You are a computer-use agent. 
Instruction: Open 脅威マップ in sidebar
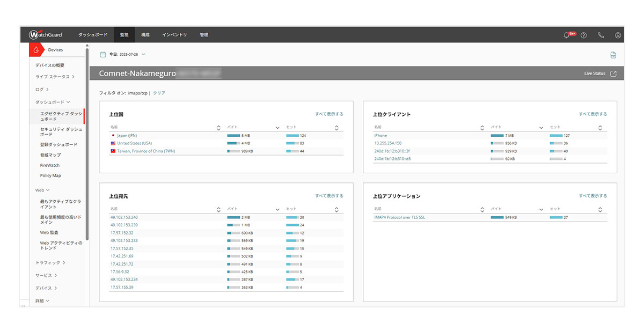(50, 155)
